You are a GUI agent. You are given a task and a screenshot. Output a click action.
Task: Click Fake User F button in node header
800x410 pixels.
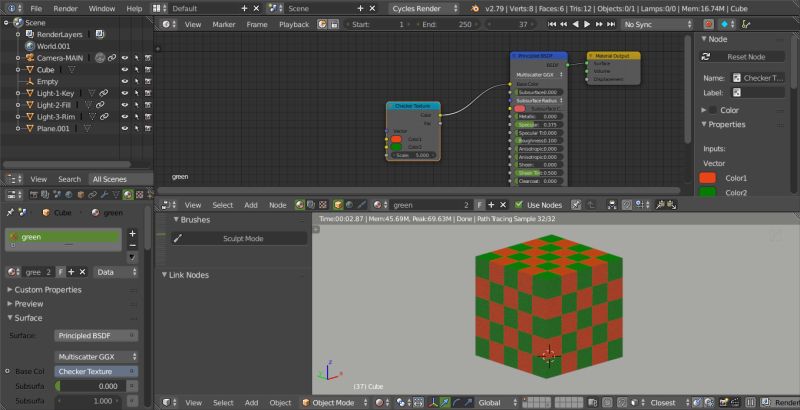pos(480,205)
